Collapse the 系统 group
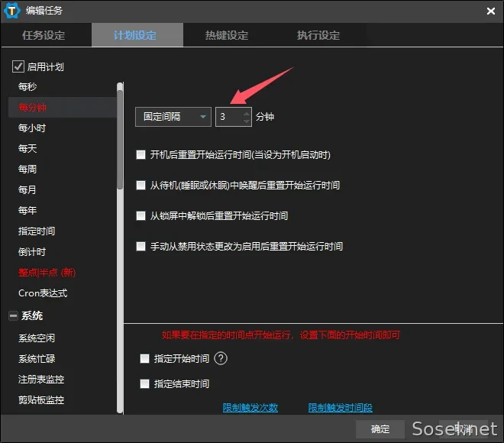The height and width of the screenshot is (443, 504). pos(13,315)
